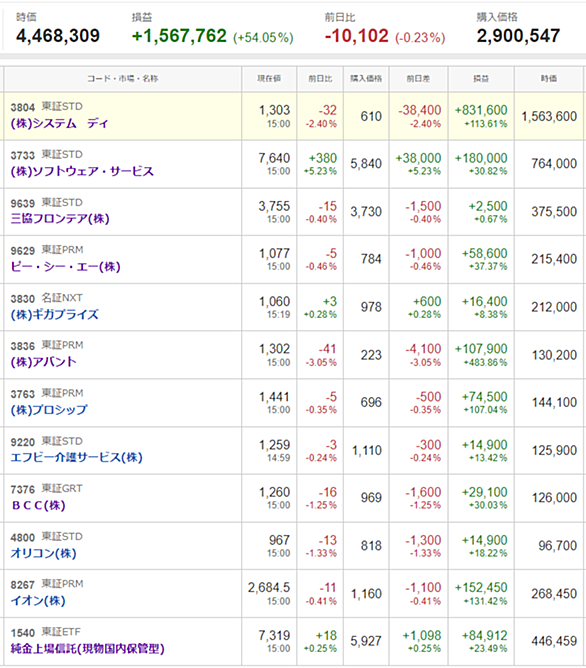Select code 7376 東証GRT label
Screen dimensions: 586x668
point(46,489)
